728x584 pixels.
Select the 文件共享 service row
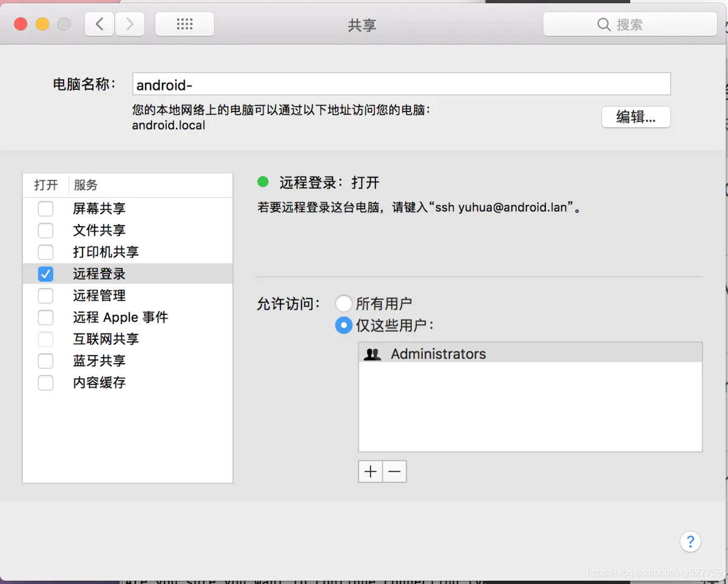click(127, 231)
